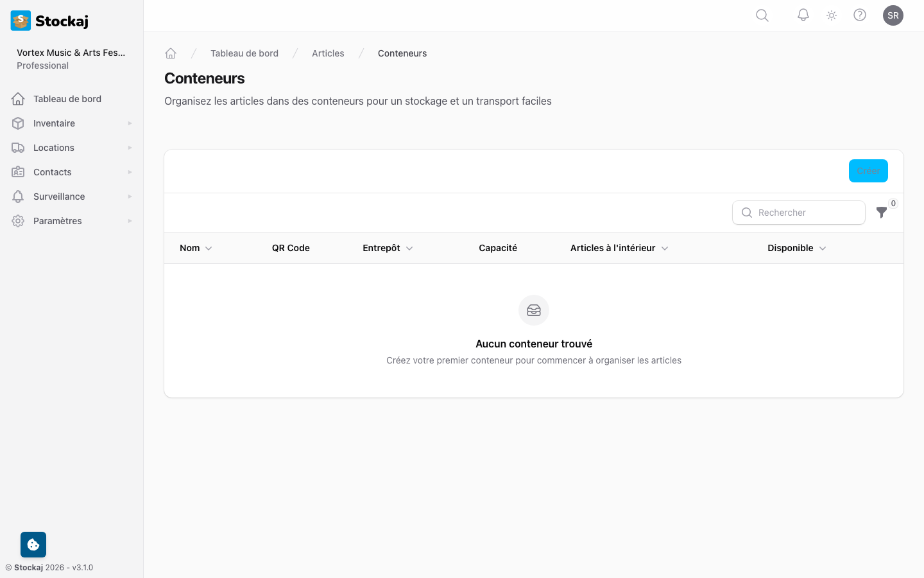Toggle light/dark theme with the sun icon
The height and width of the screenshot is (578, 924).
point(831,15)
